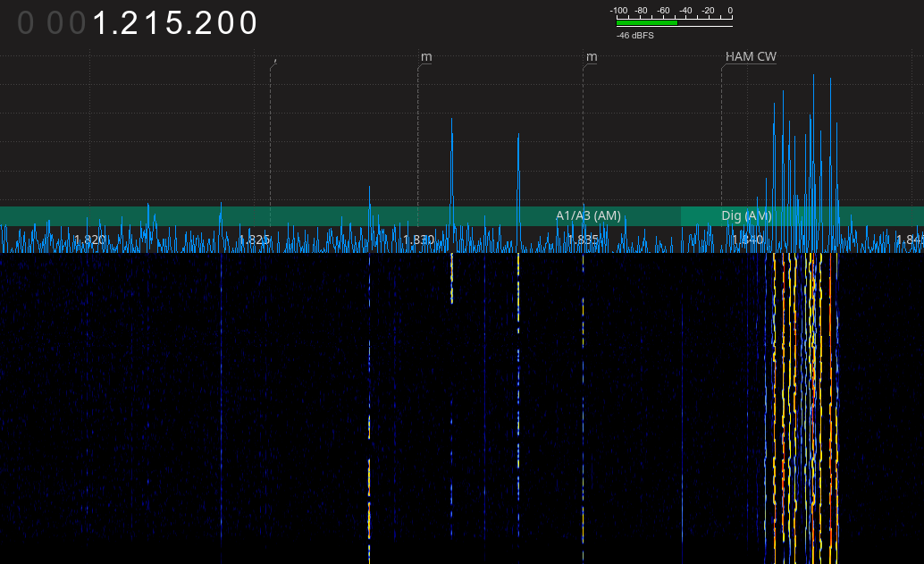Click the -46 dBFS level readout
924x564 pixels.
coord(634,36)
